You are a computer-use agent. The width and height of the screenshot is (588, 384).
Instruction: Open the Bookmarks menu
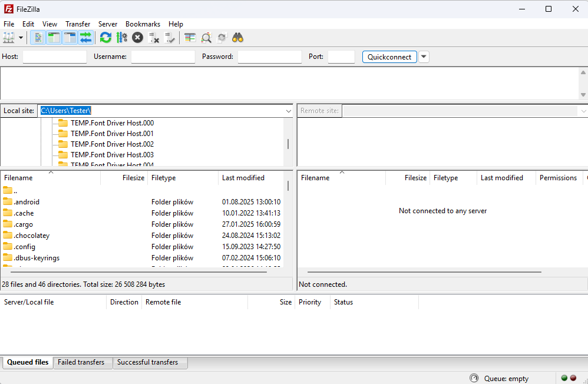tap(143, 24)
